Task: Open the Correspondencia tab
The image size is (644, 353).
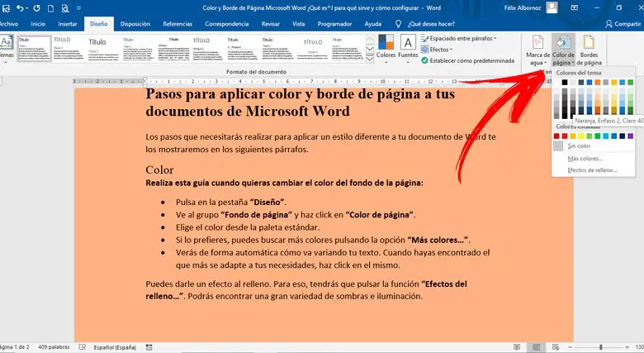Action: click(x=227, y=24)
